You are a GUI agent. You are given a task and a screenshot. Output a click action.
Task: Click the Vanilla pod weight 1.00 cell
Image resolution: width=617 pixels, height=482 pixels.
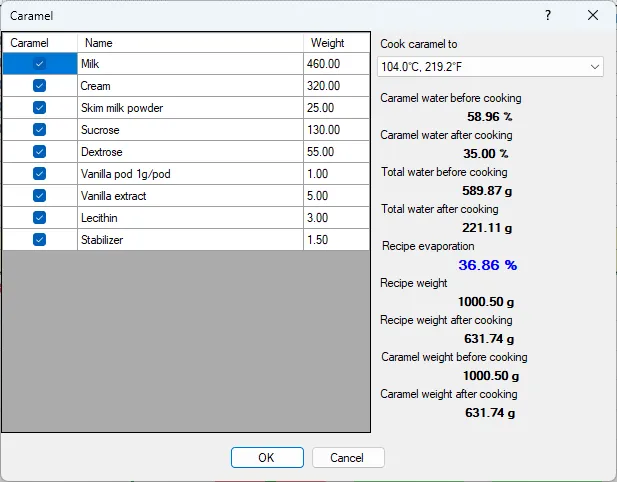pyautogui.click(x=337, y=174)
